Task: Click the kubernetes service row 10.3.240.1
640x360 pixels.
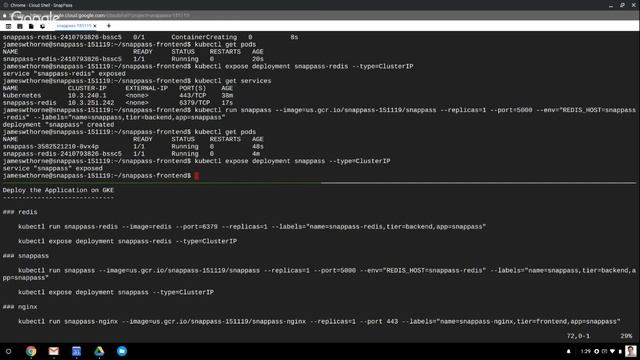Action: click(118, 96)
